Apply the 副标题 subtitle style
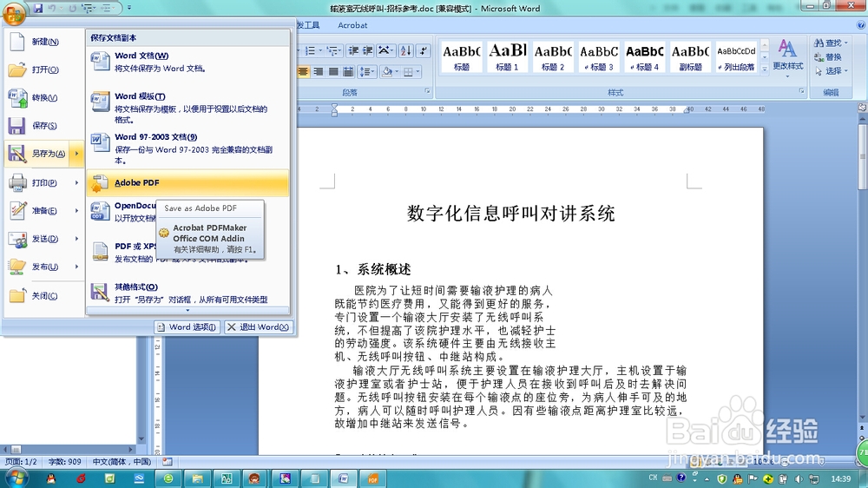Image resolution: width=868 pixels, height=488 pixels. [x=690, y=57]
